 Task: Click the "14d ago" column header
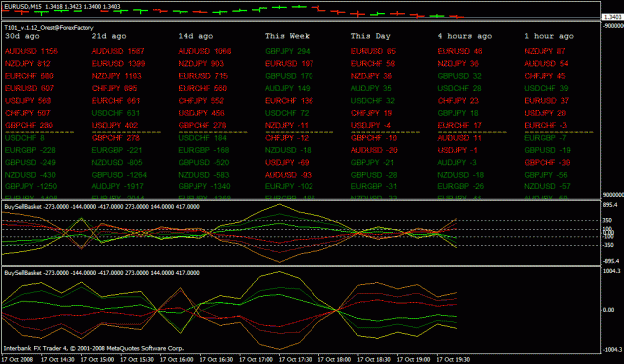point(196,36)
